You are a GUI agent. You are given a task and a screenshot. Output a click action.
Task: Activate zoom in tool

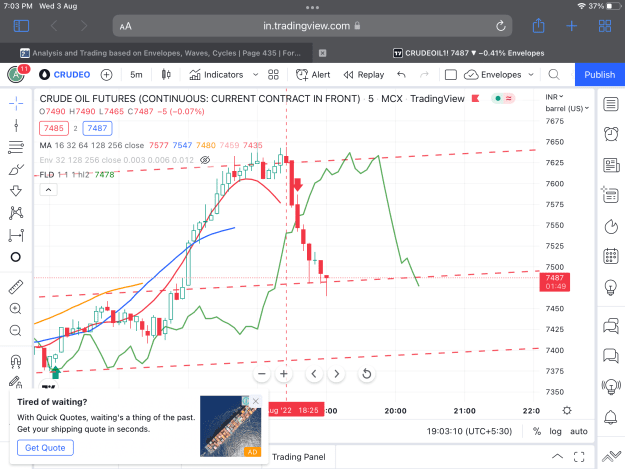click(16, 309)
